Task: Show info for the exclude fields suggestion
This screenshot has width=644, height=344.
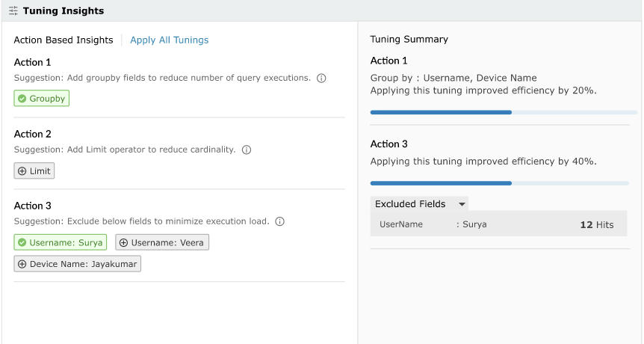Action: [279, 221]
